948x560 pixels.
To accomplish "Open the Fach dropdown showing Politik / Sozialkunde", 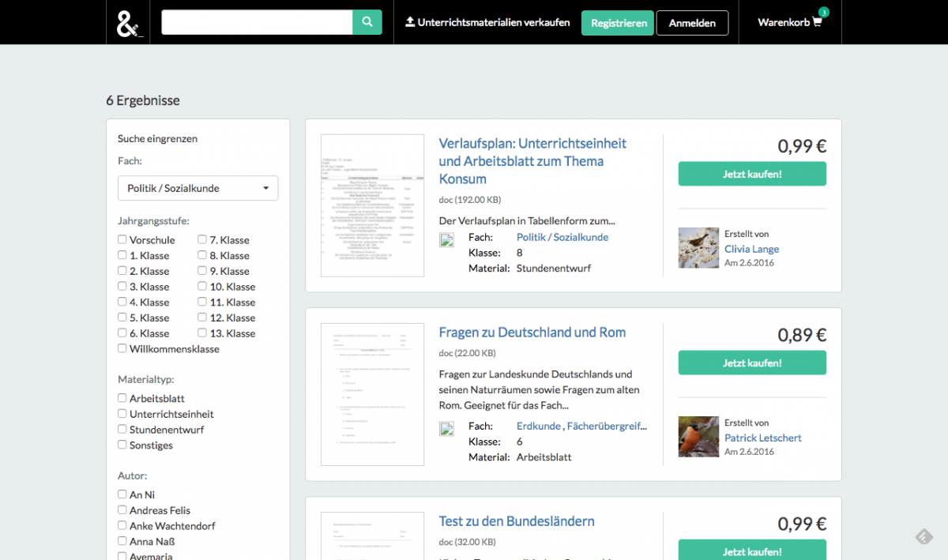I will [x=197, y=188].
